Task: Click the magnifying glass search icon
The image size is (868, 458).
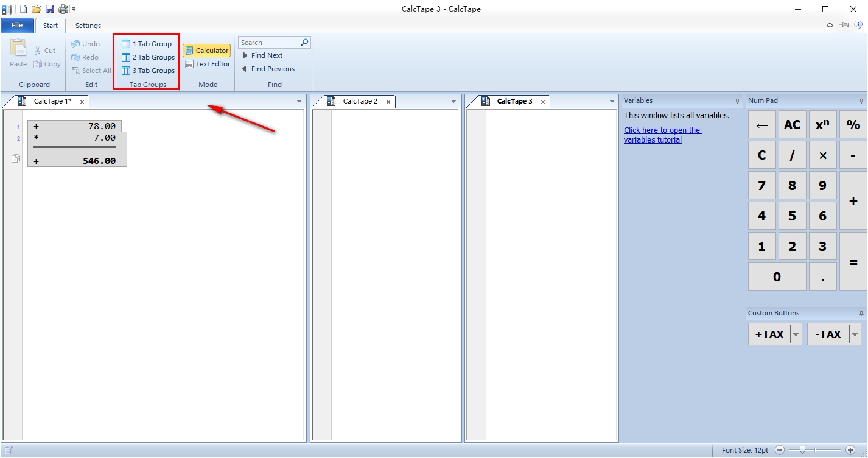Action: coord(305,43)
